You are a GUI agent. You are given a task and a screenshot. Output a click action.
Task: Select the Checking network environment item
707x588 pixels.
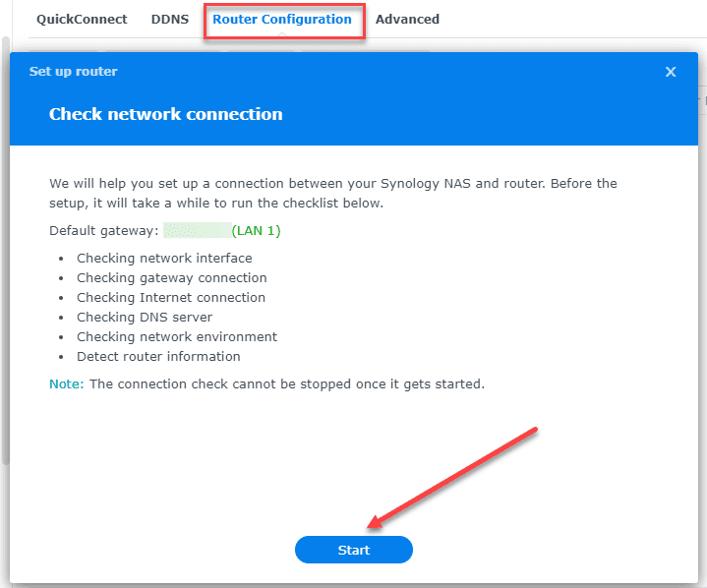pos(177,337)
